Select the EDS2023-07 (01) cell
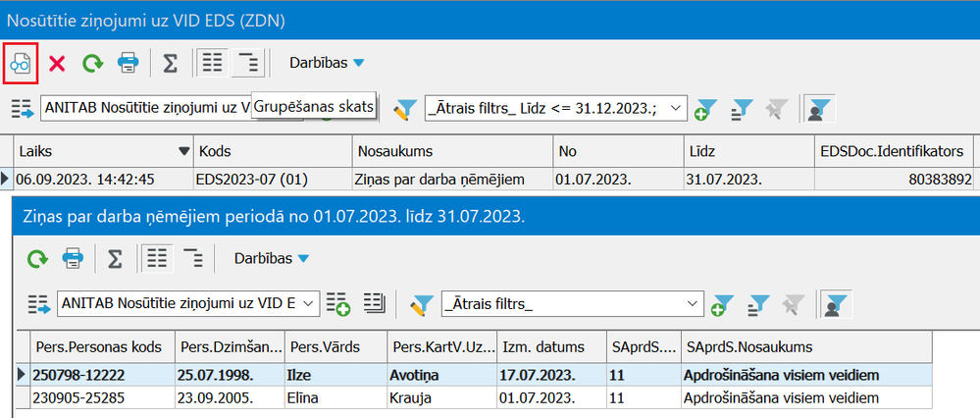 click(273, 180)
